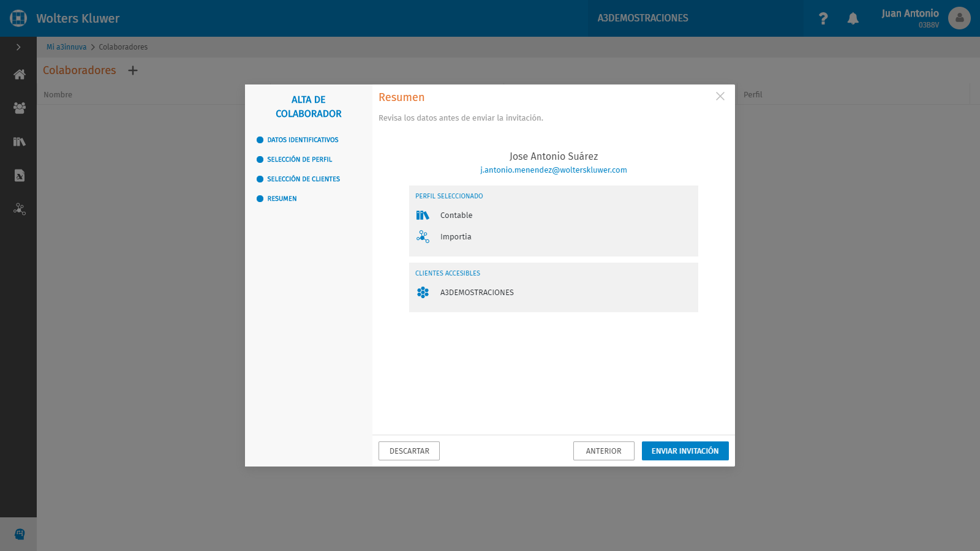Open the network nodes icon in sidebar
The height and width of the screenshot is (551, 980).
pos(20,209)
